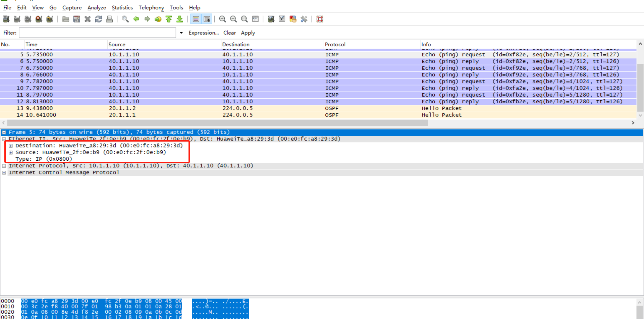Image resolution: width=644 pixels, height=319 pixels.
Task: Select the Type: IP (0x0800) line
Action: tap(44, 159)
